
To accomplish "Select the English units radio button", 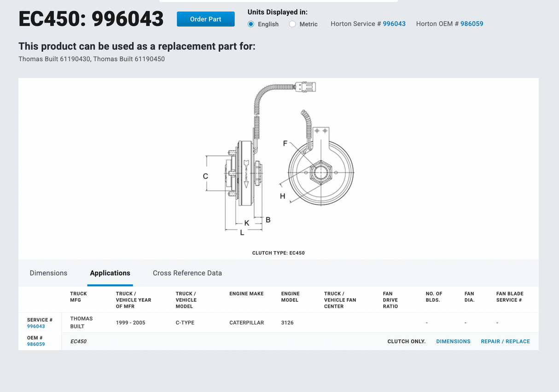I will (251, 24).
